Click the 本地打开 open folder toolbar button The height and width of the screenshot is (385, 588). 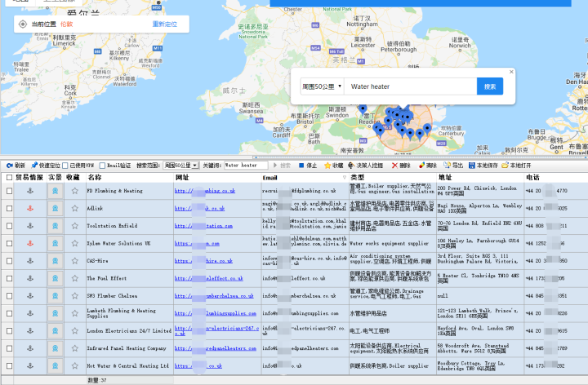[x=517, y=165]
